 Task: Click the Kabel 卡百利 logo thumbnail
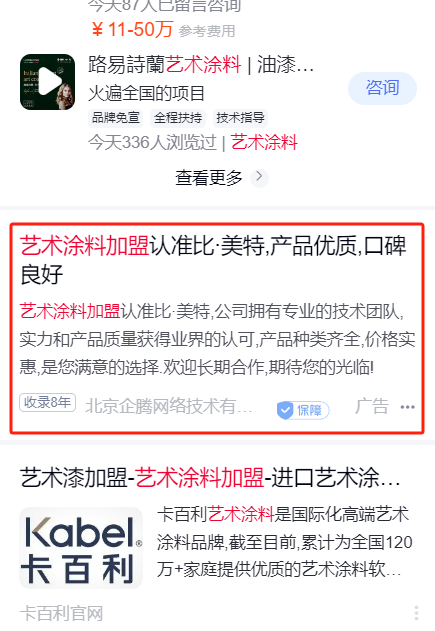coord(81,548)
